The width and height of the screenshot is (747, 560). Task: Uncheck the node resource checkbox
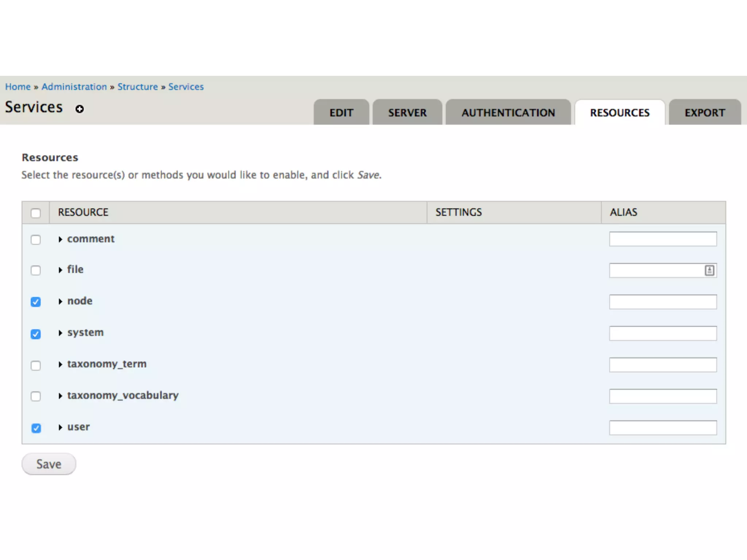coord(36,302)
